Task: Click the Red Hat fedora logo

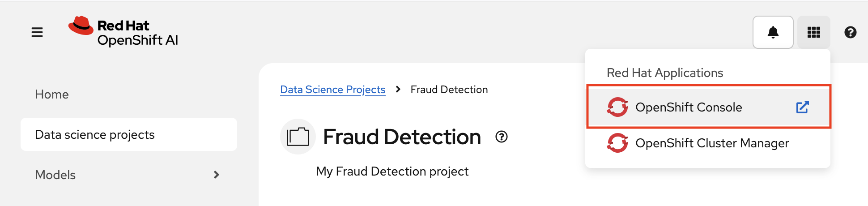Action: [x=81, y=26]
